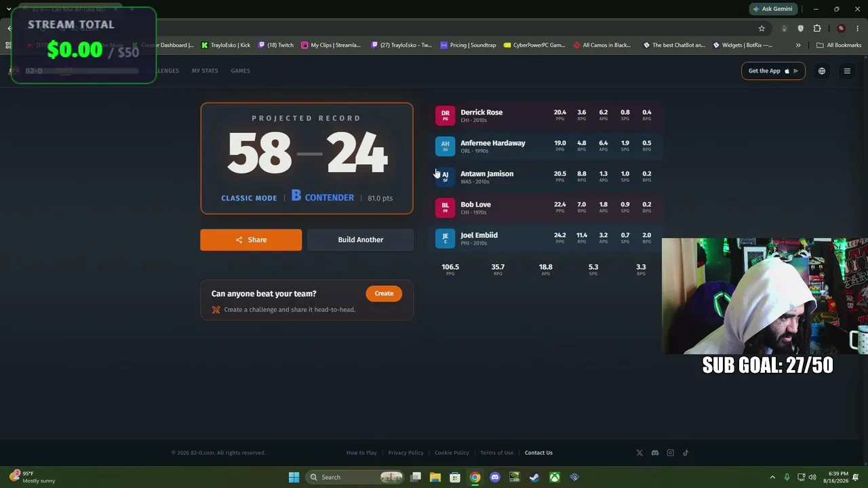Click the Anfernee Hardaway AH badge icon
The image size is (868, 488).
[445, 146]
